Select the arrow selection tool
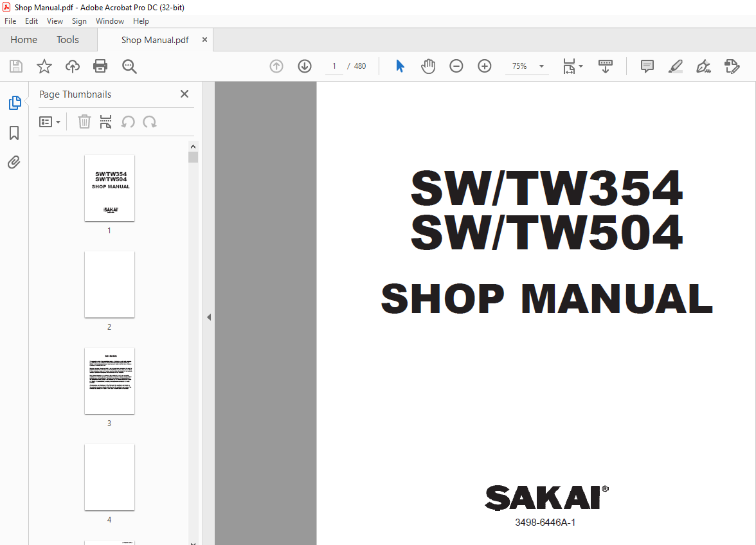756x545 pixels. click(x=400, y=66)
